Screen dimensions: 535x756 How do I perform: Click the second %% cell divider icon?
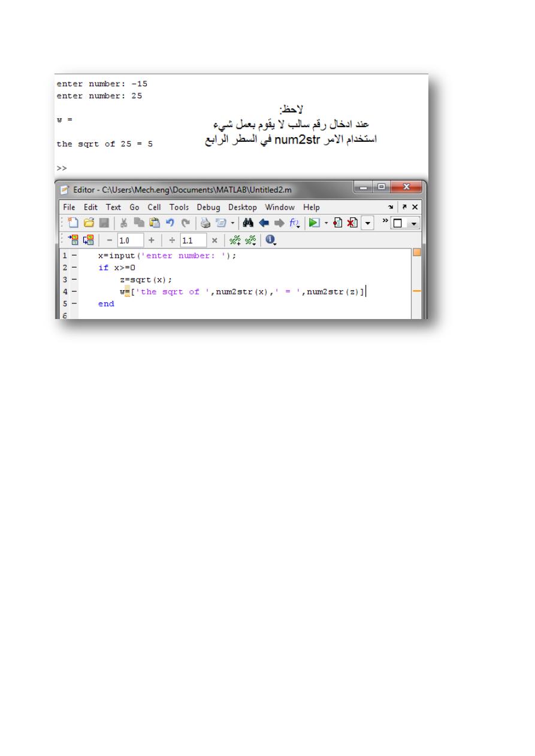pyautogui.click(x=250, y=240)
